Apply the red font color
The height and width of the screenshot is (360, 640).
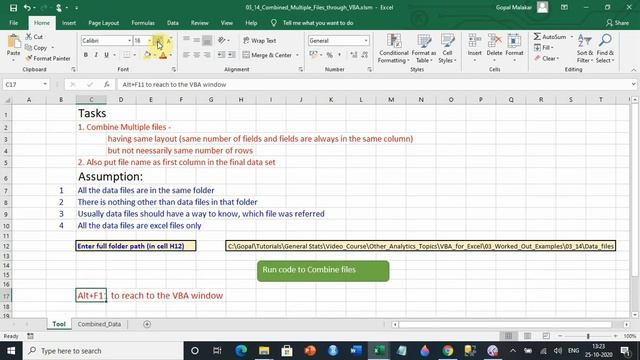pos(163,55)
